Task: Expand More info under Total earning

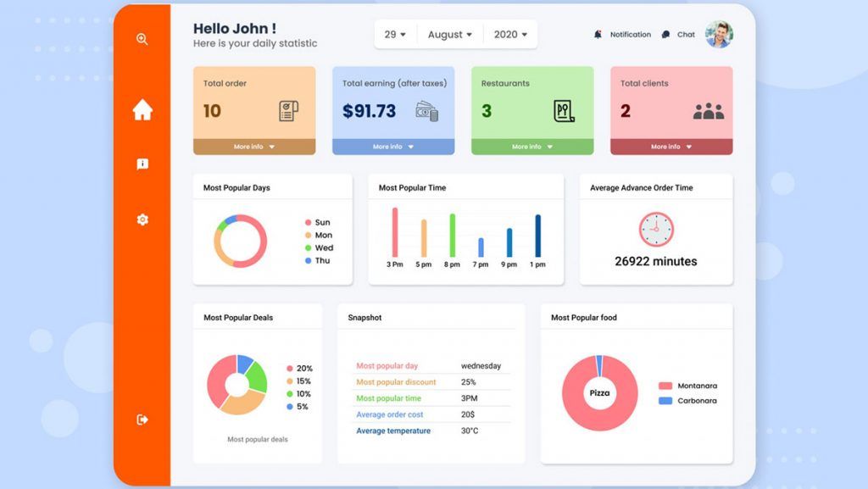Action: [x=393, y=147]
